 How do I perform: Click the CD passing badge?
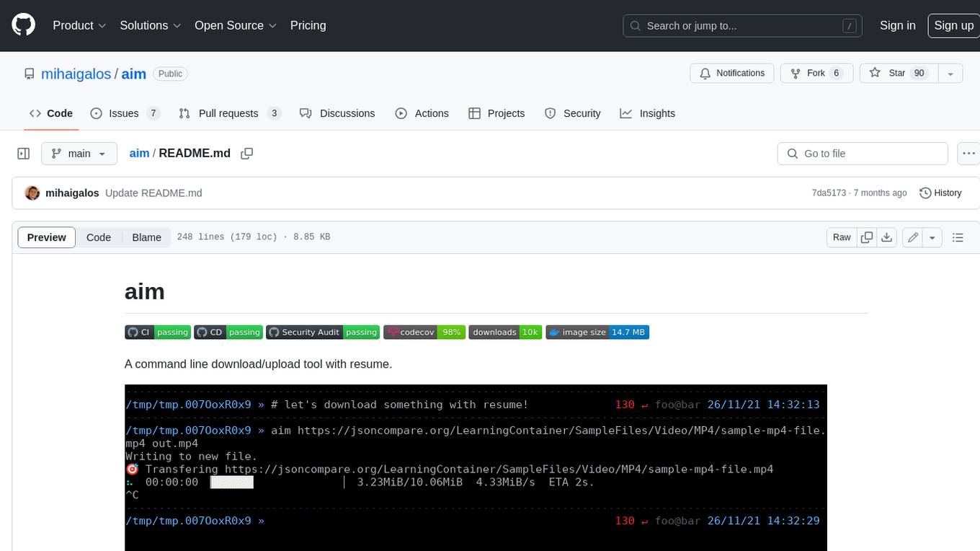click(228, 332)
